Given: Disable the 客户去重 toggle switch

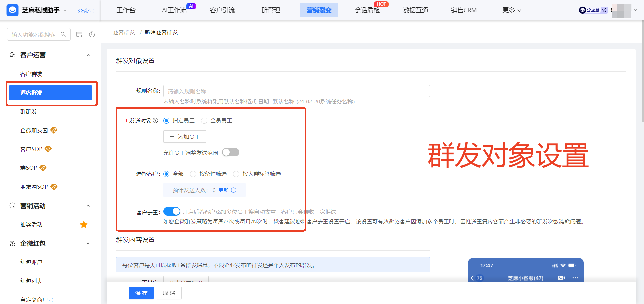Looking at the screenshot, I should click(x=172, y=211).
